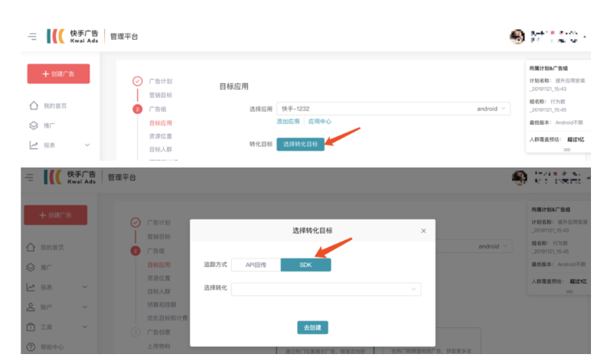604x364 pixels.
Task: Open the 选择应用 dropdown showing 快手-1232
Action: [393, 109]
